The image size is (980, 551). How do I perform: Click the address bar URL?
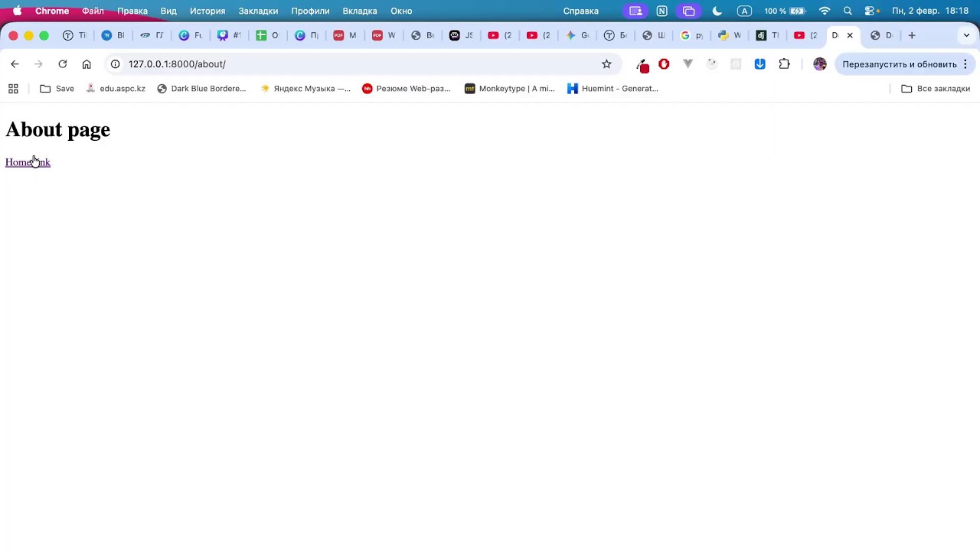point(177,64)
